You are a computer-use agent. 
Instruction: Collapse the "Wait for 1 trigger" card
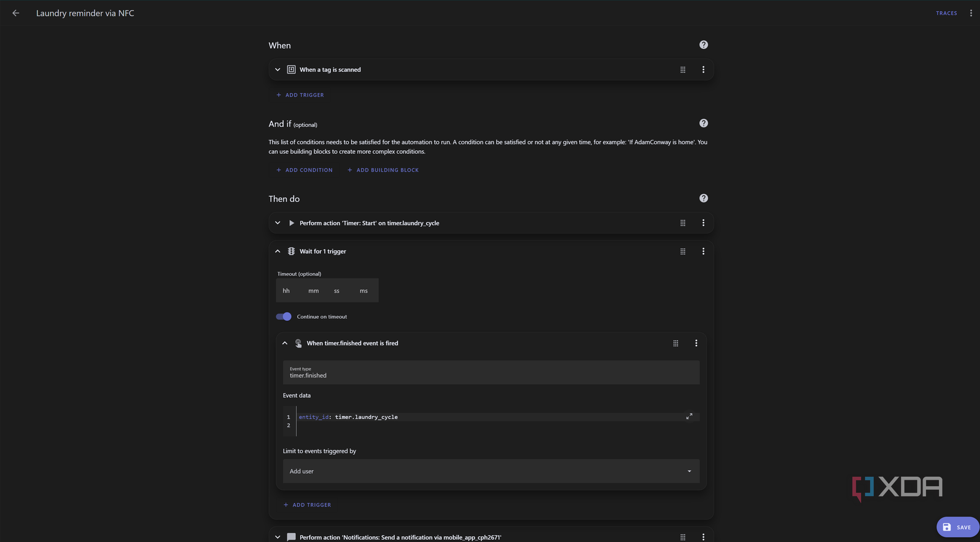coord(277,251)
